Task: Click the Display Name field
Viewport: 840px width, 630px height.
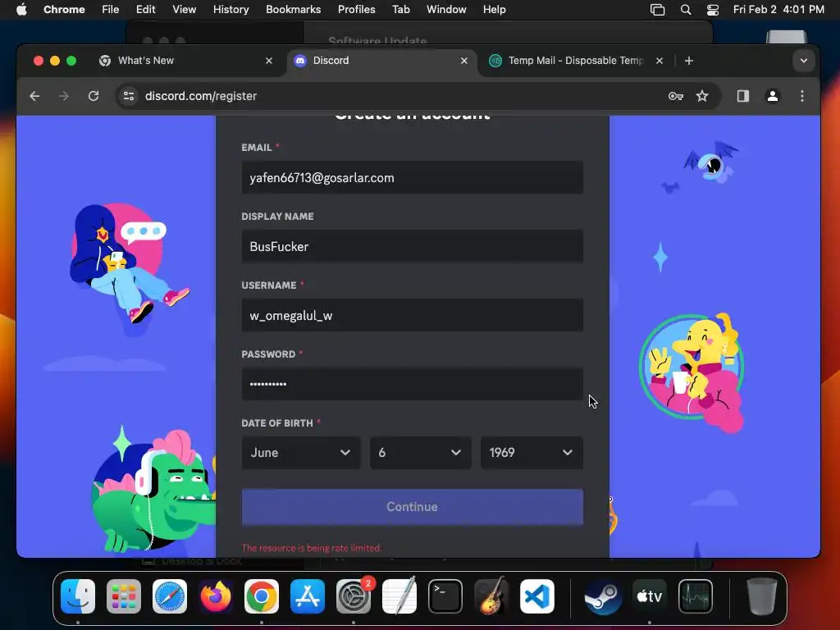Action: [x=412, y=246]
